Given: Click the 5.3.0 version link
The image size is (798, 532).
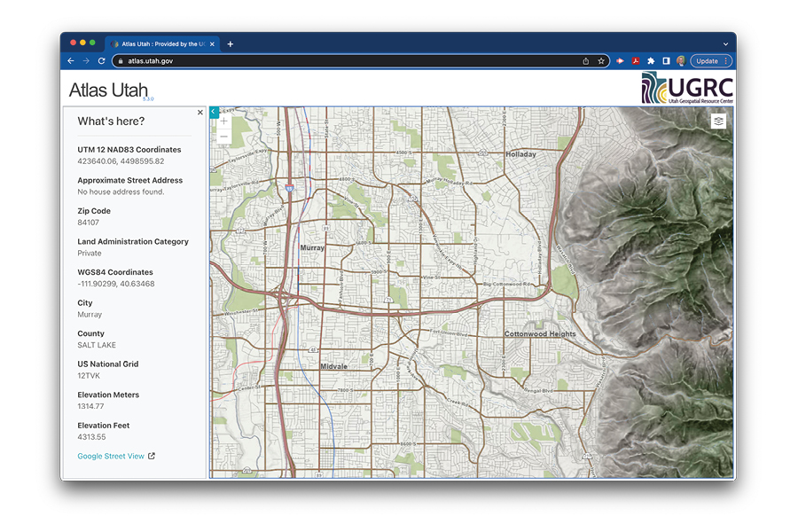Looking at the screenshot, I should point(148,98).
